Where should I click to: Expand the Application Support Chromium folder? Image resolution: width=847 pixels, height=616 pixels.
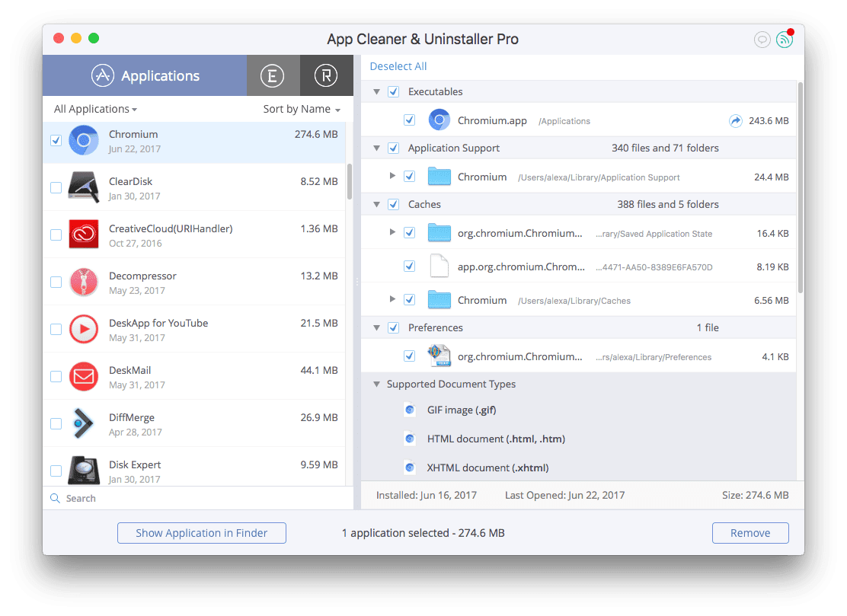point(393,176)
